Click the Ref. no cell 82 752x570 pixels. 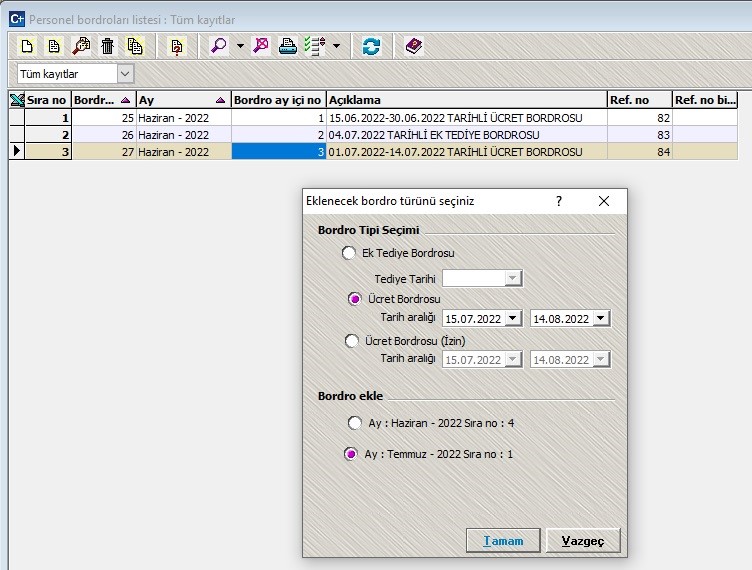tap(639, 118)
